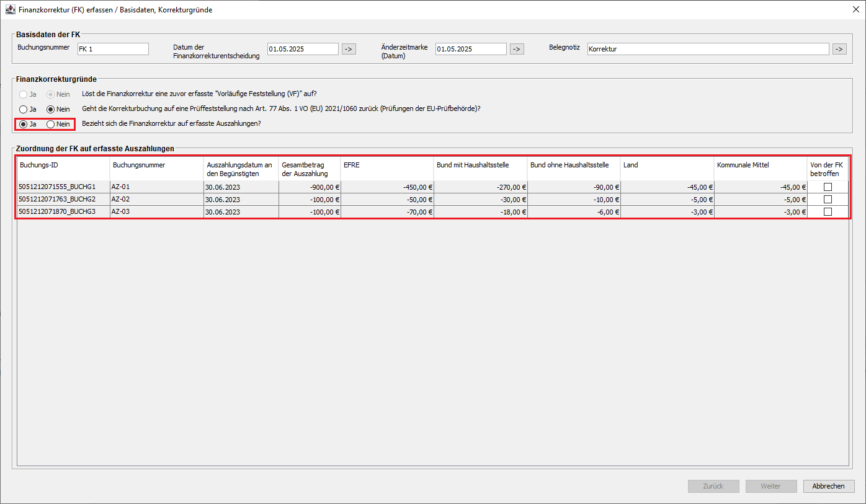Click the 'Von der FK betroffen' column header
Image resolution: width=866 pixels, height=504 pixels.
point(828,169)
